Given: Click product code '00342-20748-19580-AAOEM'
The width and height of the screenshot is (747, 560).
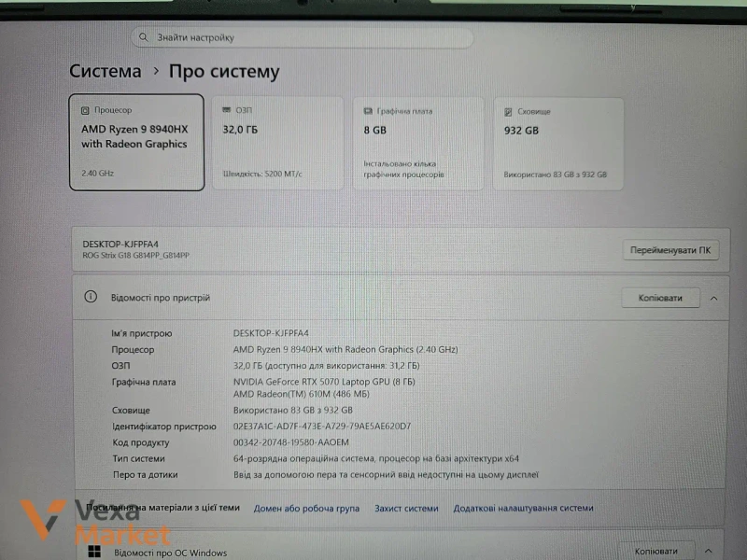Looking at the screenshot, I should [x=291, y=442].
